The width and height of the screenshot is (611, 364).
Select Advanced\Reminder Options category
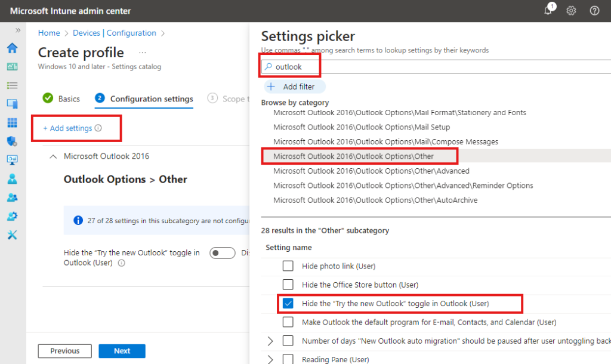pos(403,186)
